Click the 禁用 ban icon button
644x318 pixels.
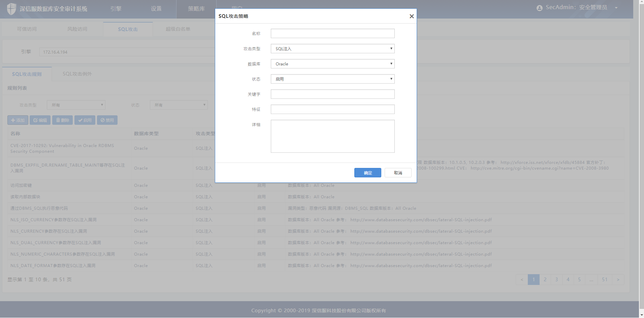[107, 120]
